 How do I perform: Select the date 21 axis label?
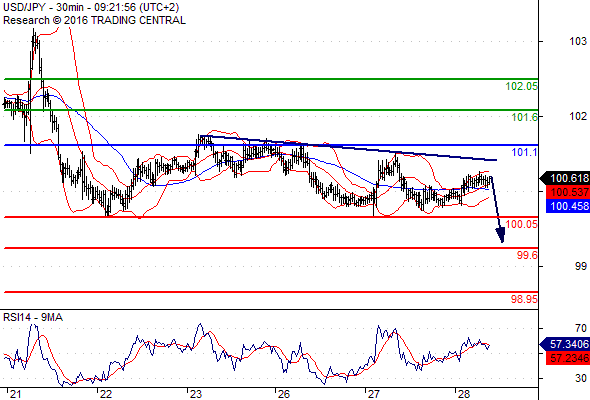click(15, 394)
